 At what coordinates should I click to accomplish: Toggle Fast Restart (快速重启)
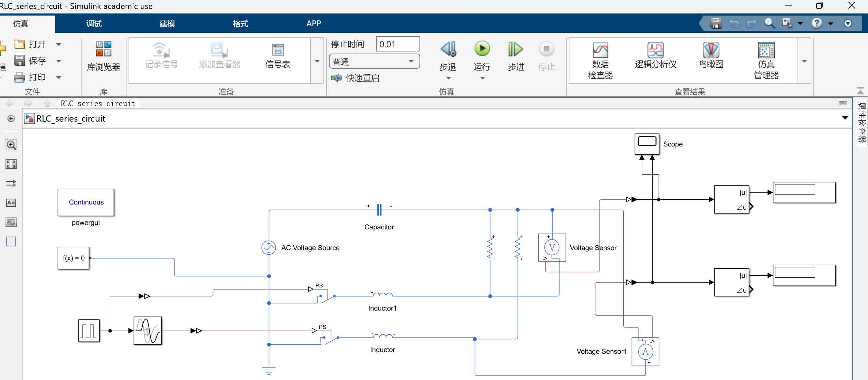coord(355,78)
